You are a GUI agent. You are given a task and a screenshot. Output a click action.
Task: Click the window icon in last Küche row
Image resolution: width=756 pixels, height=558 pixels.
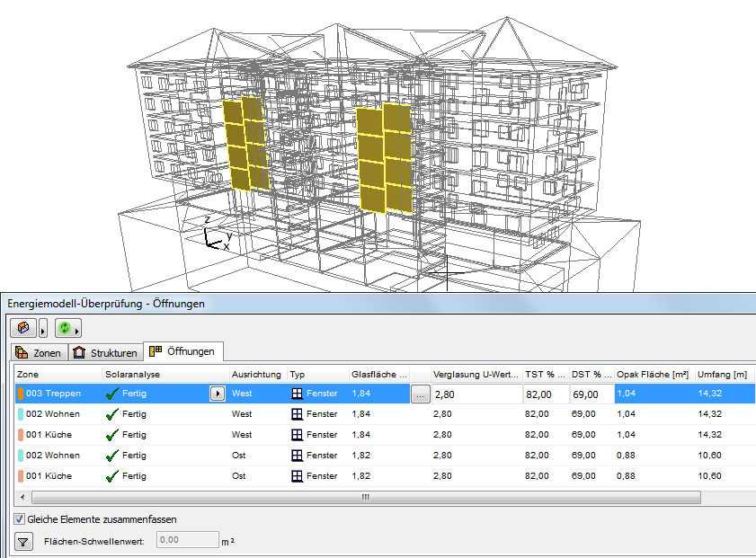tap(297, 476)
